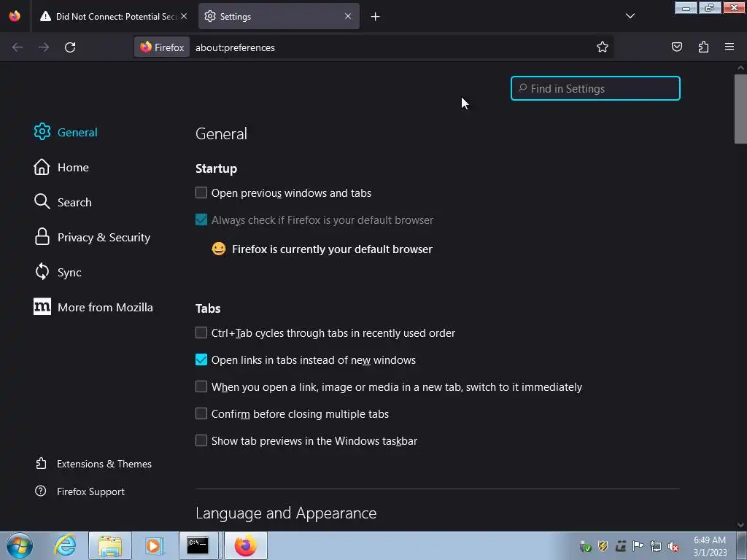Screen dimensions: 747x560
Task: Expand the list all tabs chevron
Action: point(630,16)
